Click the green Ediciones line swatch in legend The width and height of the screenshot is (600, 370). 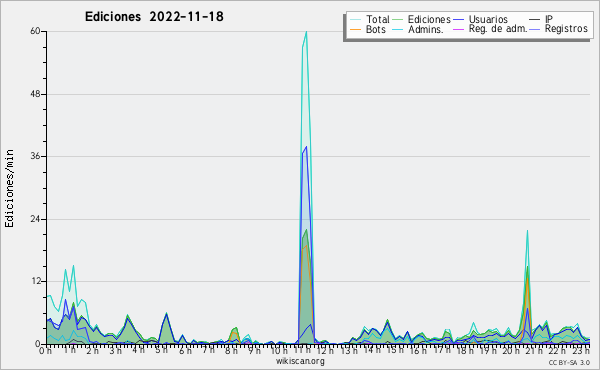coord(398,20)
